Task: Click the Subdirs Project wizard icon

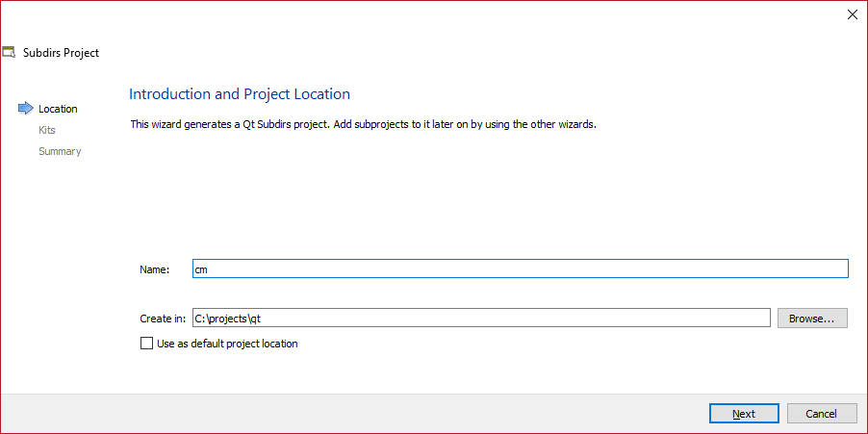Action: [x=9, y=52]
